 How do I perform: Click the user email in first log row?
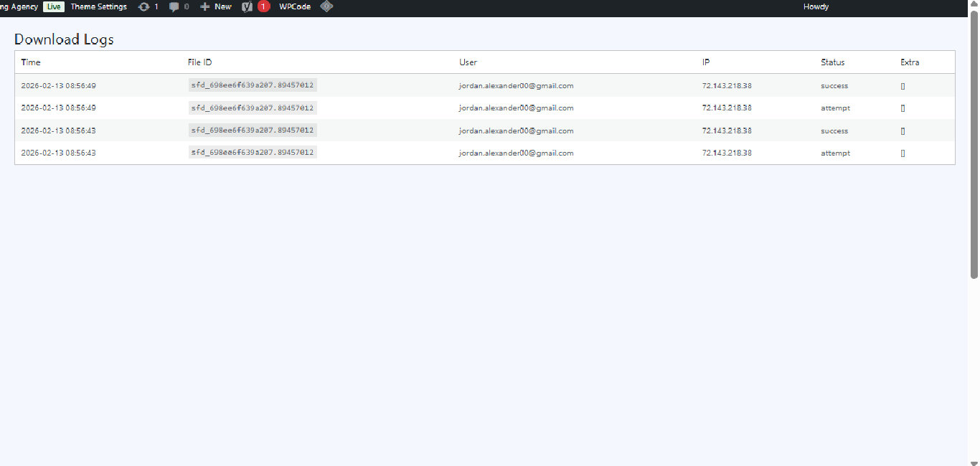click(516, 85)
